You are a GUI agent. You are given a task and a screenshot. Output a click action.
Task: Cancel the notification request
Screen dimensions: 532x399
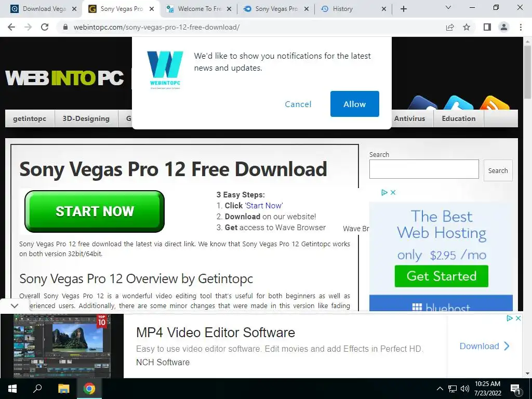click(298, 104)
